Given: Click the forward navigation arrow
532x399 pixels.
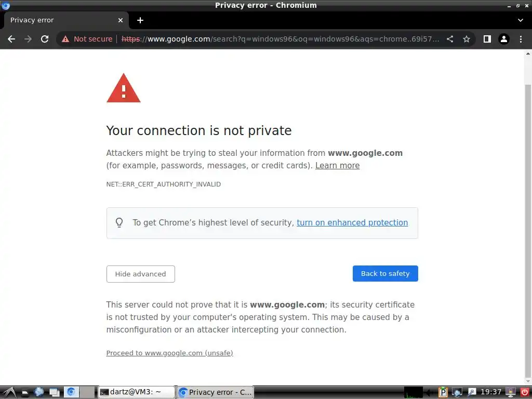Looking at the screenshot, I should point(28,39).
